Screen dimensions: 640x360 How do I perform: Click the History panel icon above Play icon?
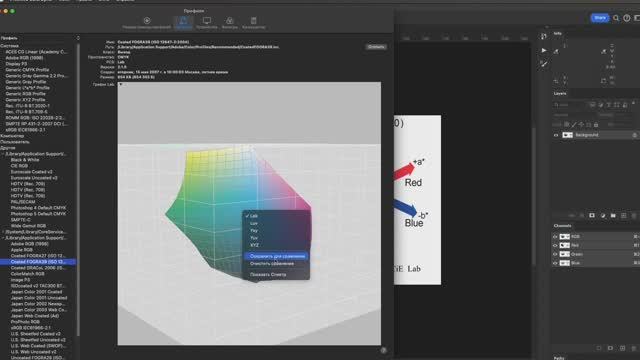click(544, 36)
